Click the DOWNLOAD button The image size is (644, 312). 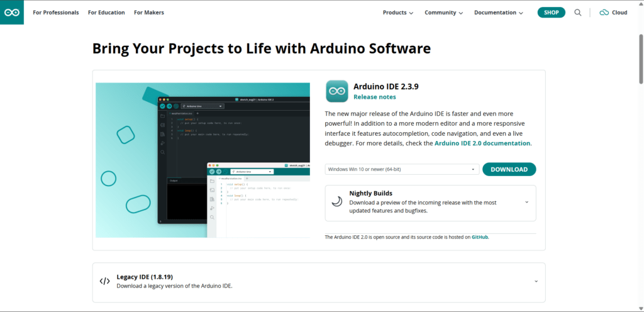point(509,169)
